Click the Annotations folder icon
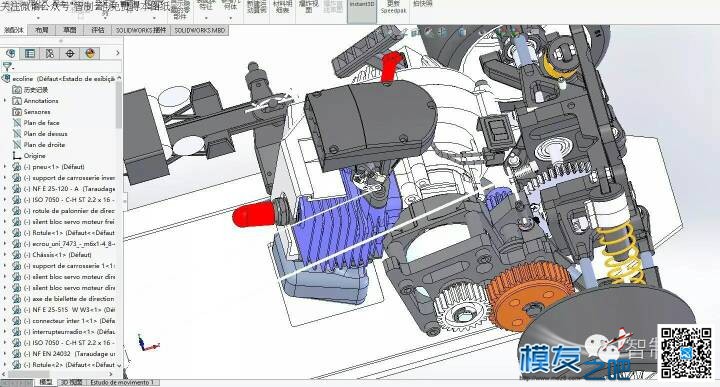The width and height of the screenshot is (720, 387). click(17, 101)
